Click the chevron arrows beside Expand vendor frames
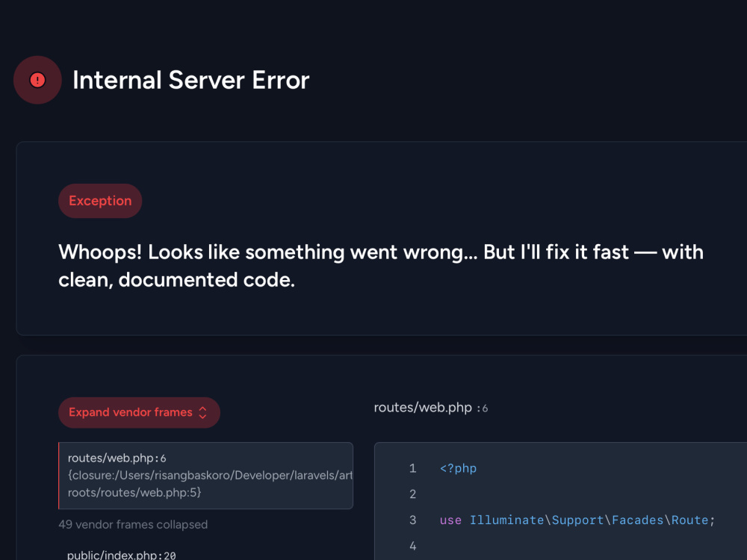Viewport: 747px width, 560px height. (x=202, y=412)
